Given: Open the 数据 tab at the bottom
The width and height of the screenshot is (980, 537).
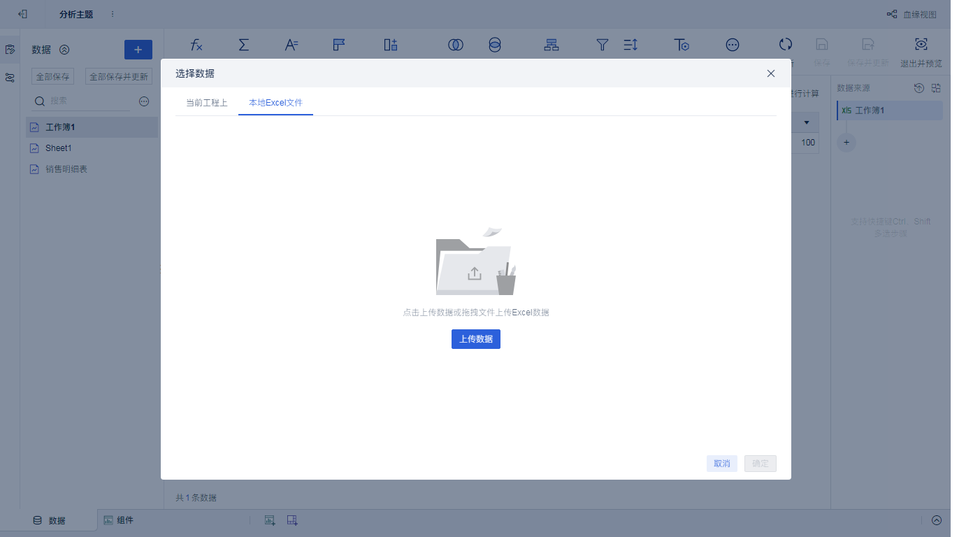Looking at the screenshot, I should click(x=49, y=520).
